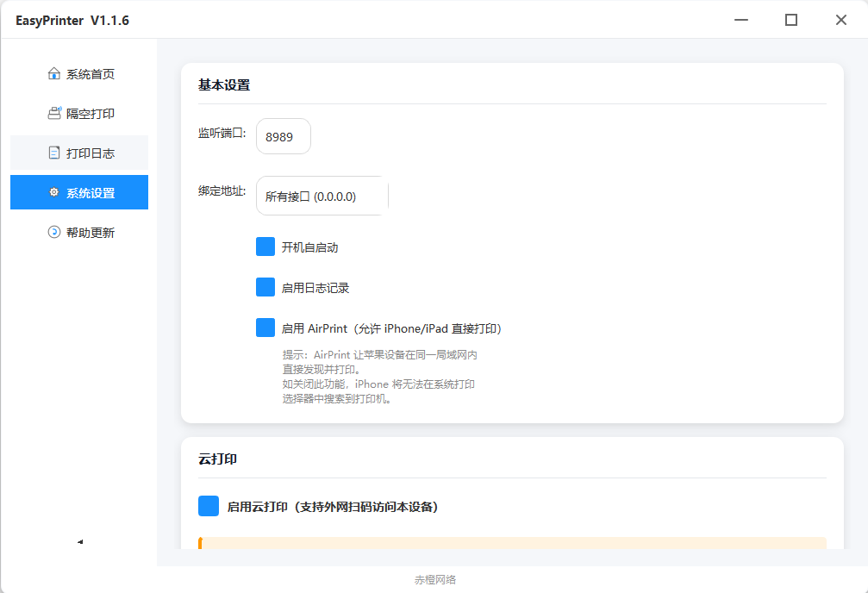Viewport: 868px width, 593px height.
Task: Click the 启用日志记录 label text
Action: pos(315,288)
